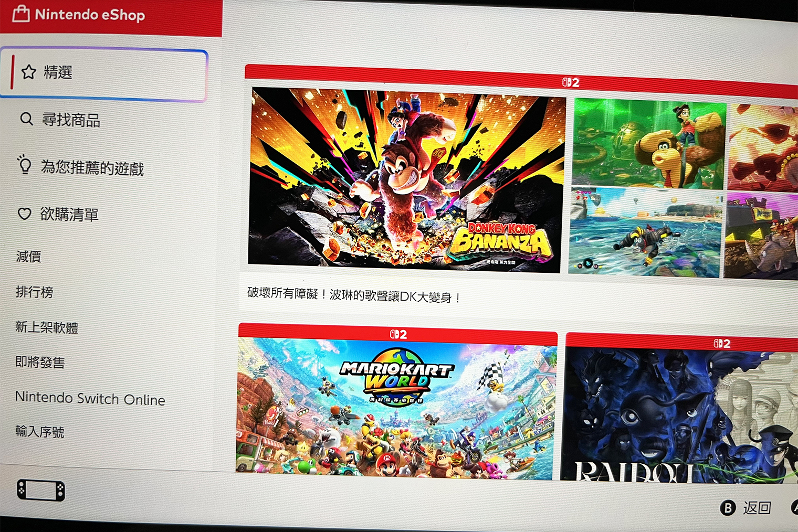Click the Switch 2 logo above the Raidou card
798x532 pixels.
[x=722, y=343]
